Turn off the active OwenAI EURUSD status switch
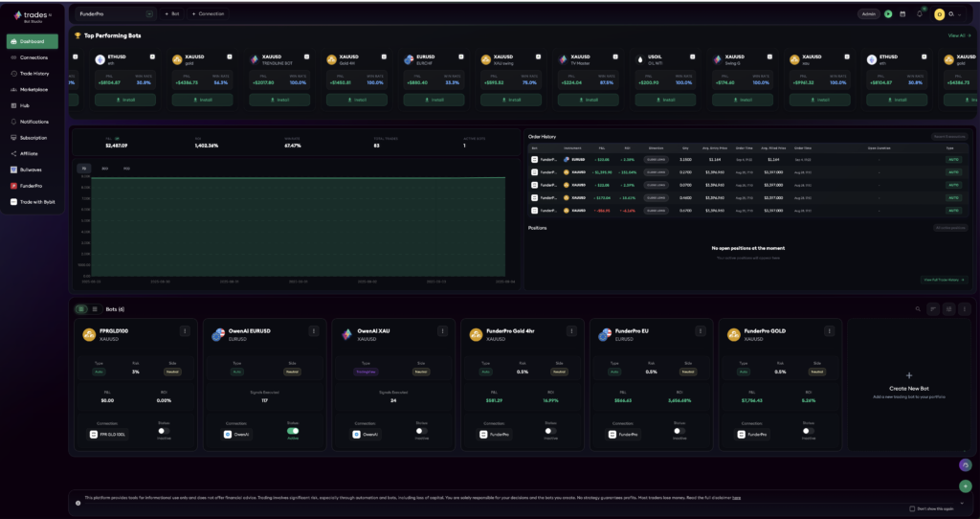Viewport: 980px width, 519px height. (x=293, y=431)
